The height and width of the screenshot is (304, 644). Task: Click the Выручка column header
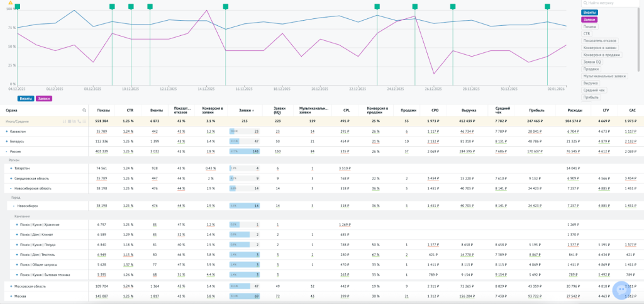click(x=468, y=110)
